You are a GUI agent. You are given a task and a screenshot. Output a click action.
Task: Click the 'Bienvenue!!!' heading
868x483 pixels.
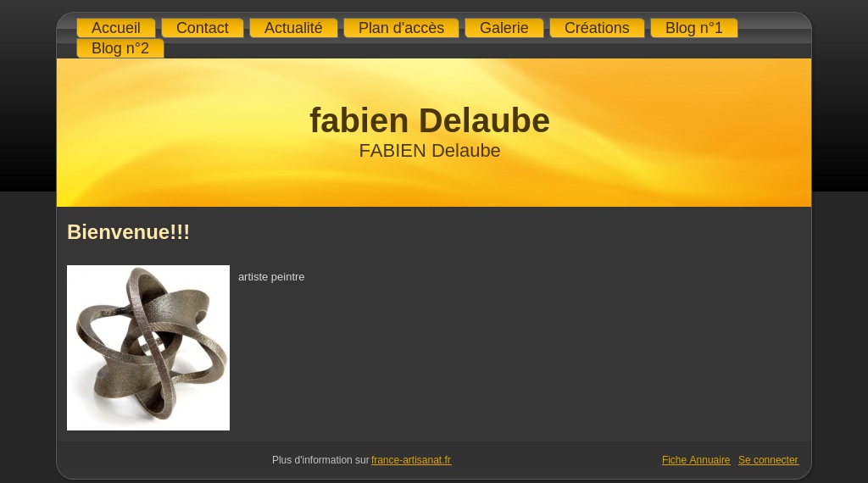(x=129, y=232)
